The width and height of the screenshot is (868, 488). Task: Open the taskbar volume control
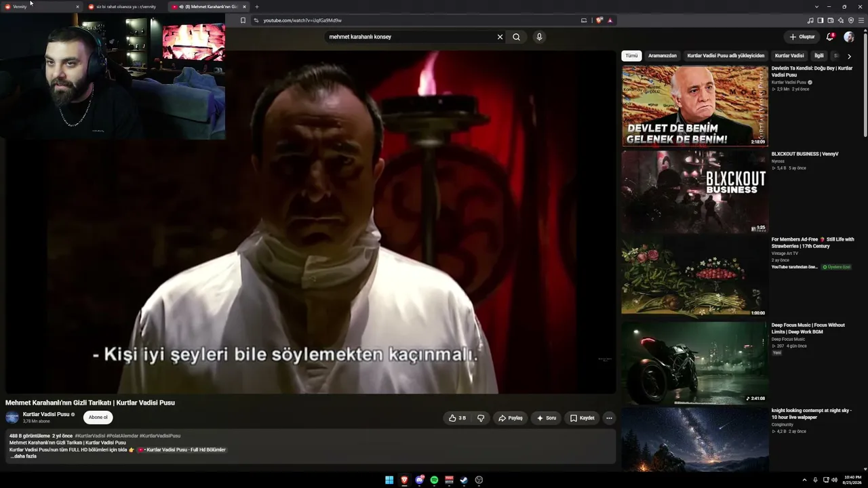coord(834,480)
